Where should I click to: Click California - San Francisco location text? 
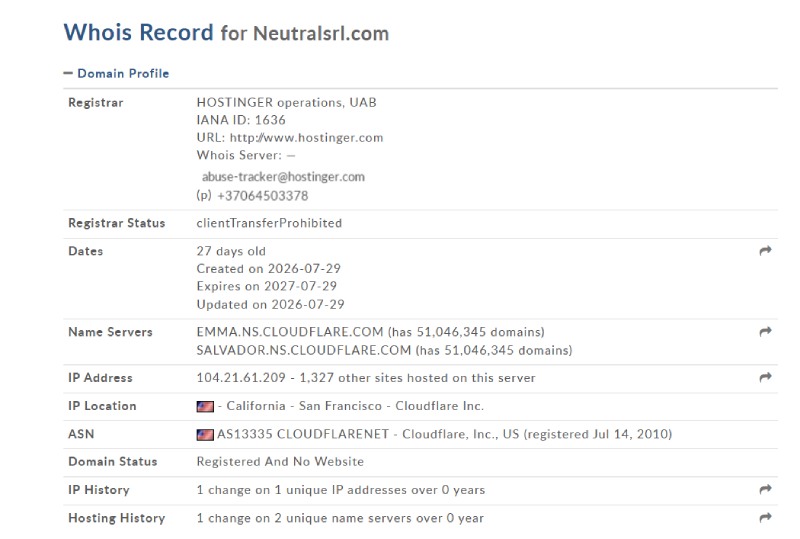[x=304, y=406]
